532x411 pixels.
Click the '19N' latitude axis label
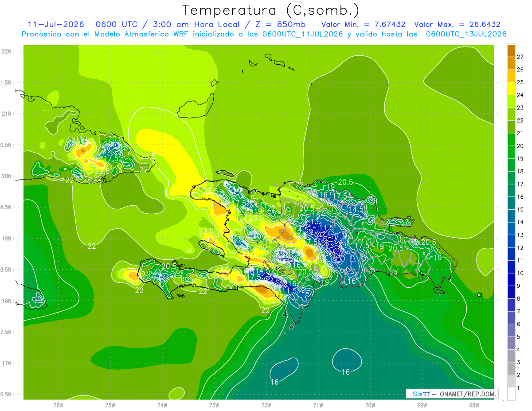tap(7, 238)
